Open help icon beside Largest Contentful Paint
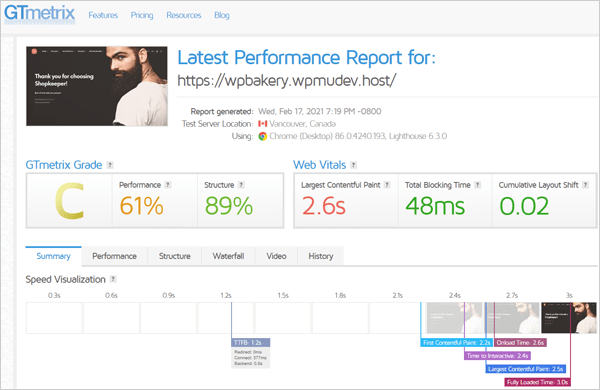This screenshot has width=600, height=390. [387, 185]
